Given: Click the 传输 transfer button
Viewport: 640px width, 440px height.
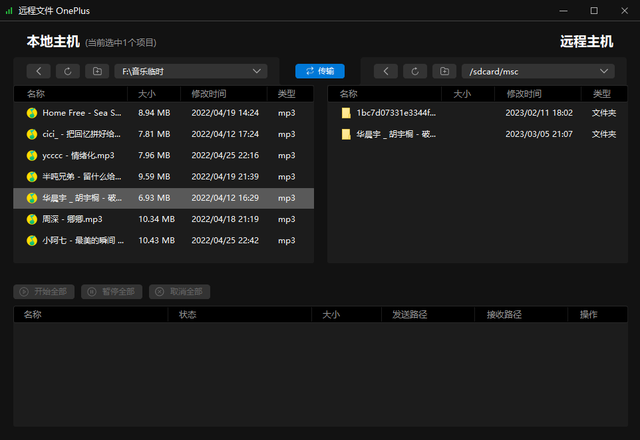Looking at the screenshot, I should [320, 71].
